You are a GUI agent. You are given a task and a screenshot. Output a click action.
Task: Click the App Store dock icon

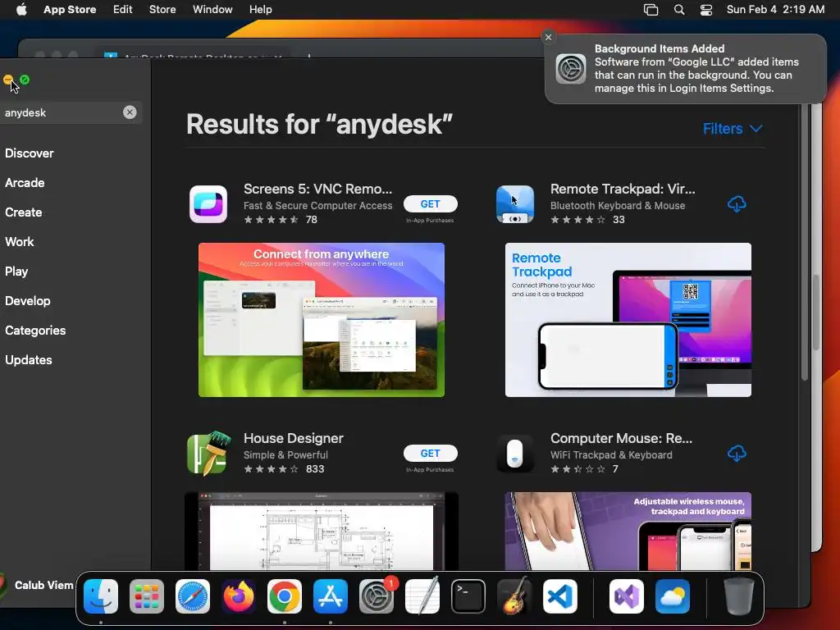coord(331,596)
